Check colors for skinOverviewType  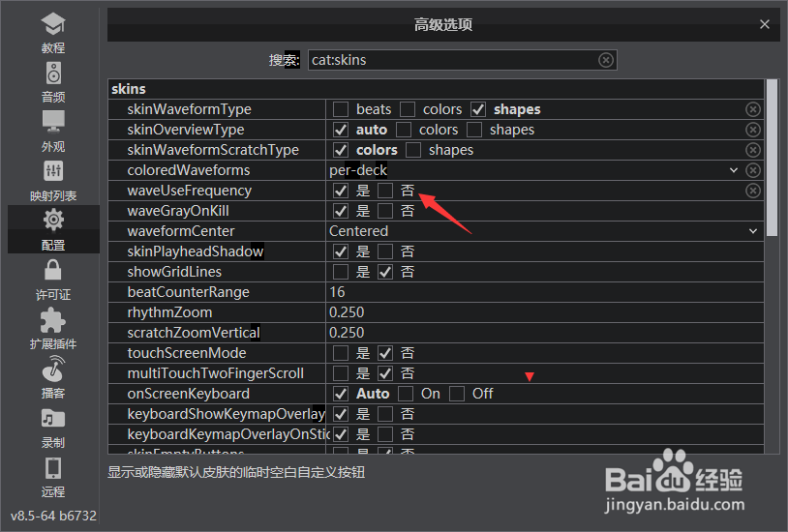[403, 130]
